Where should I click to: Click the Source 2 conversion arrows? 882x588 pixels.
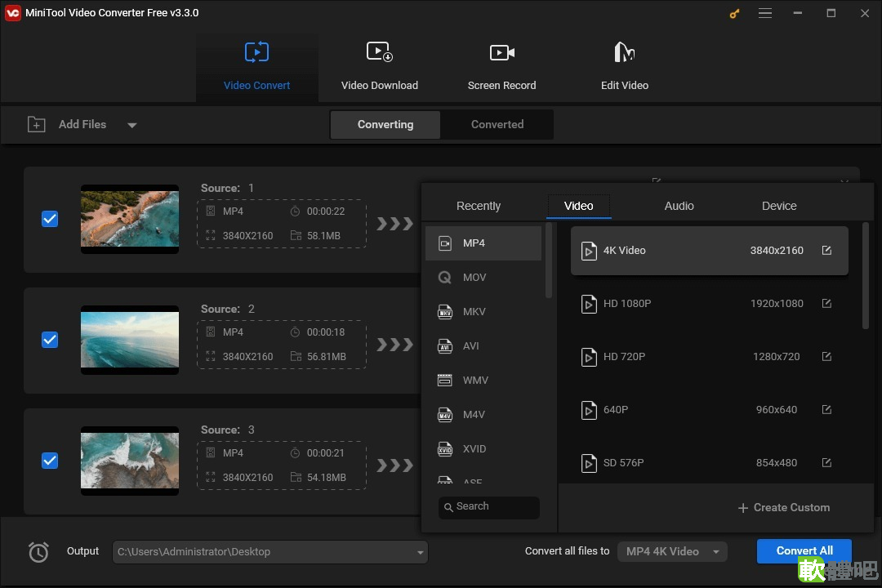click(395, 345)
